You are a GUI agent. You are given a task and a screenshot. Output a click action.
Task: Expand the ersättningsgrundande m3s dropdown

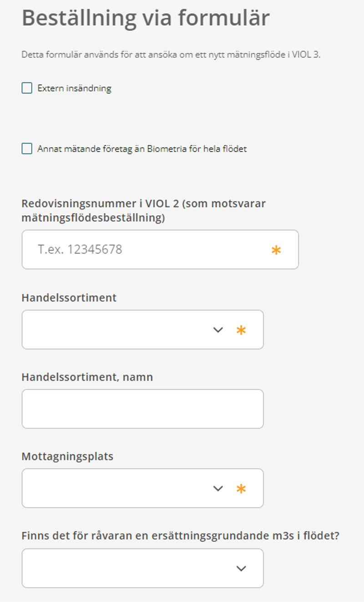tap(142, 568)
